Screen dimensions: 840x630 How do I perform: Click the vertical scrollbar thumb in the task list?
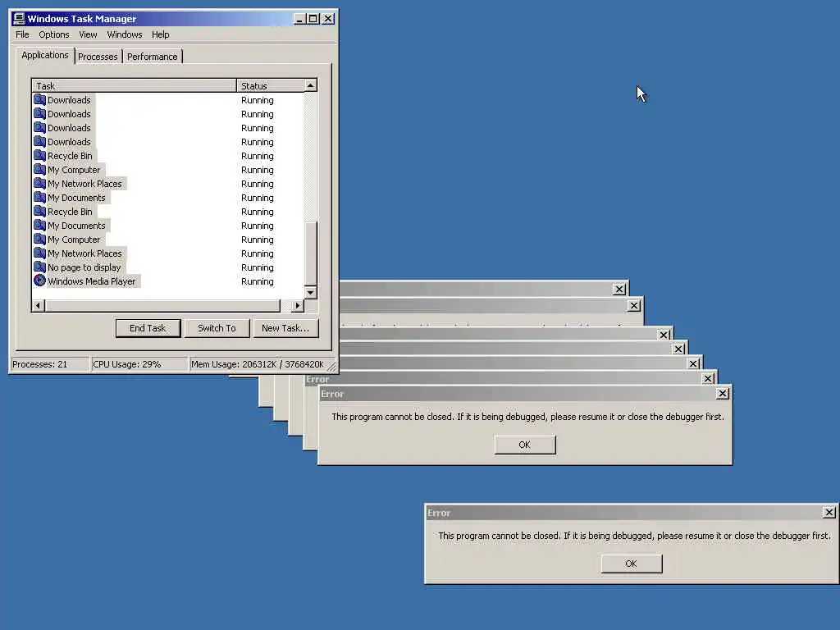(x=311, y=253)
